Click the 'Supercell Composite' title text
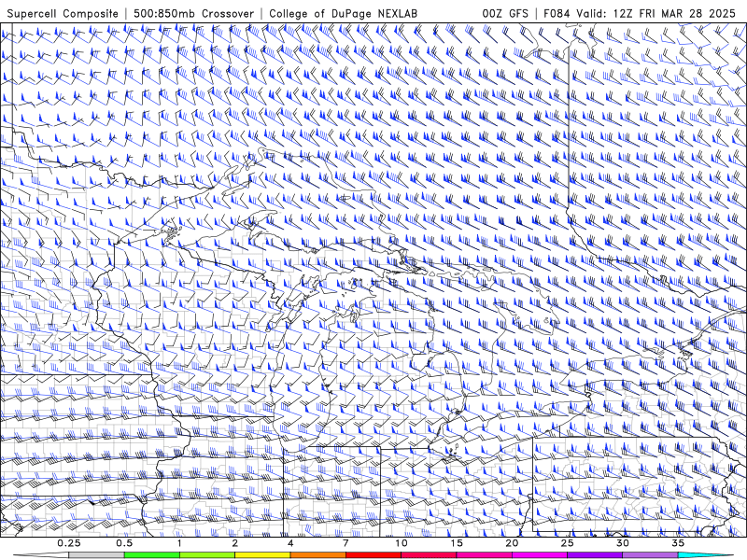 click(x=63, y=13)
